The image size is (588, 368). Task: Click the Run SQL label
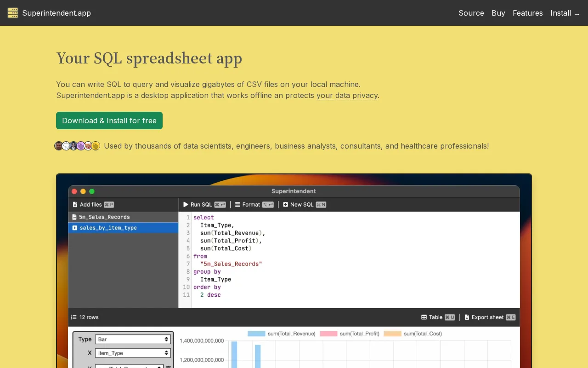(201, 205)
